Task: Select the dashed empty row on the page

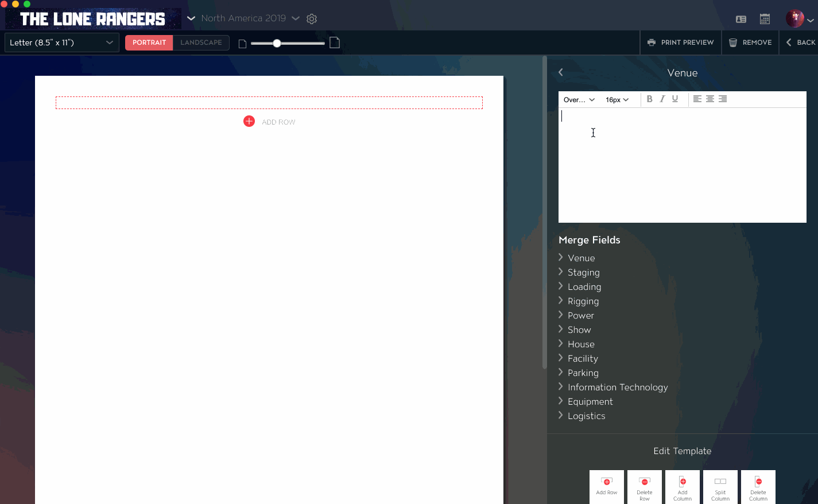Action: [269, 103]
